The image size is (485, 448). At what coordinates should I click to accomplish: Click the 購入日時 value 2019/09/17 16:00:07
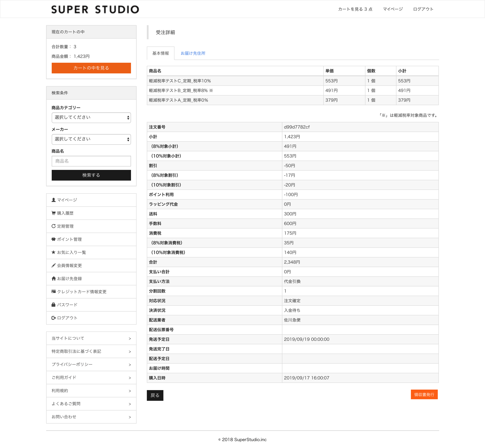pos(306,378)
